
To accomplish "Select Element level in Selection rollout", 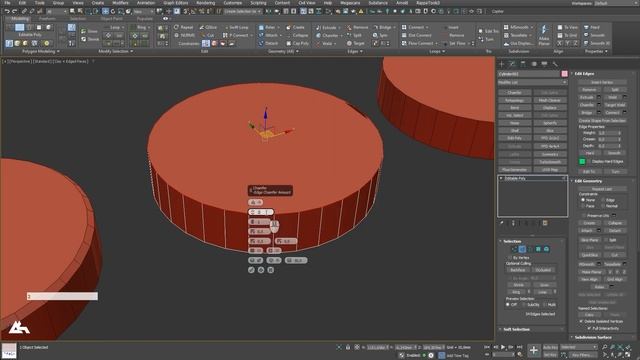I will [547, 249].
